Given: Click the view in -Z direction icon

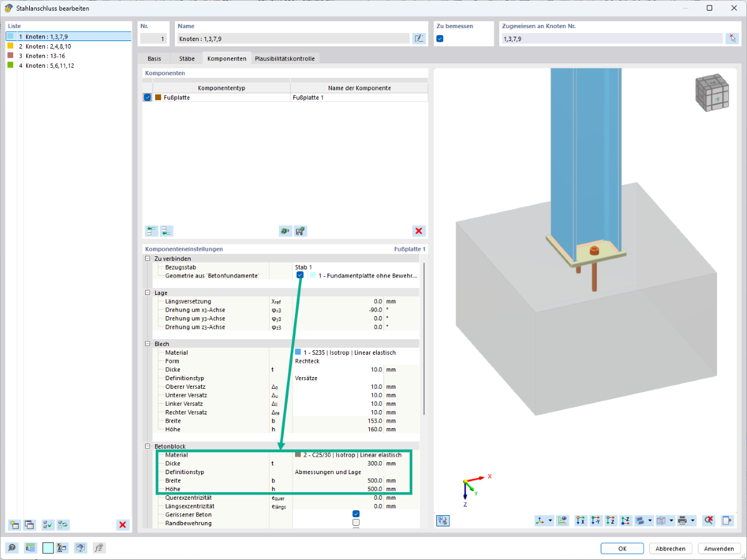Looking at the screenshot, I should click(626, 520).
